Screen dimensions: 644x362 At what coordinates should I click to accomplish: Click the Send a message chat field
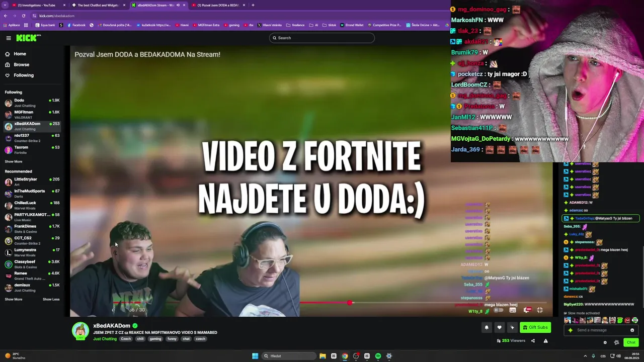(x=602, y=330)
